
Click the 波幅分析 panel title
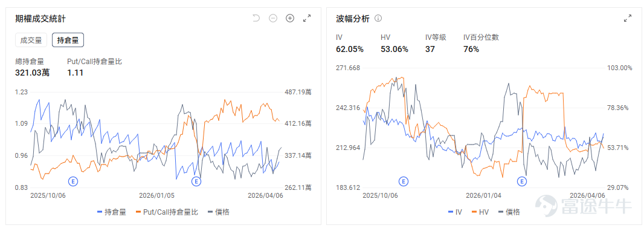click(x=353, y=19)
